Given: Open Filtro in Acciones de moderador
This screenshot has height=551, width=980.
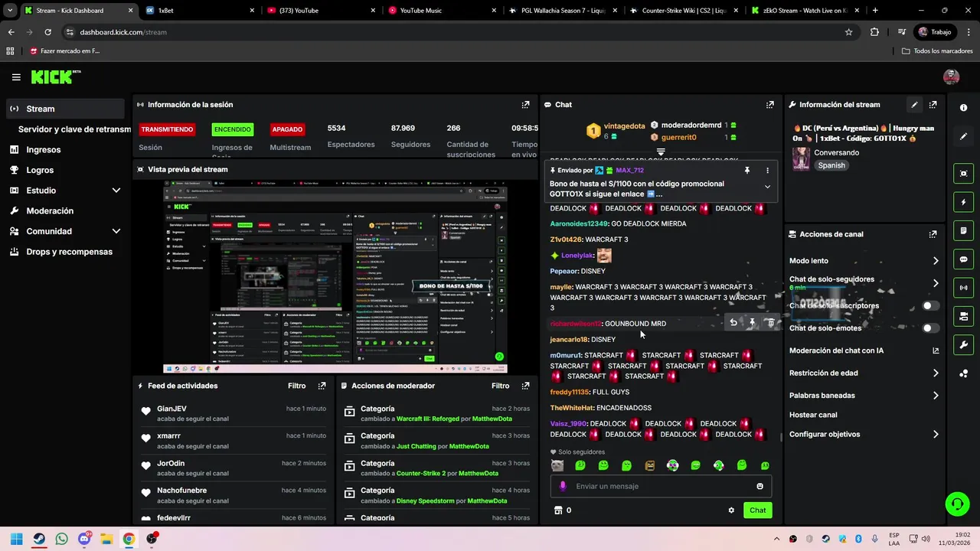Looking at the screenshot, I should pos(500,386).
